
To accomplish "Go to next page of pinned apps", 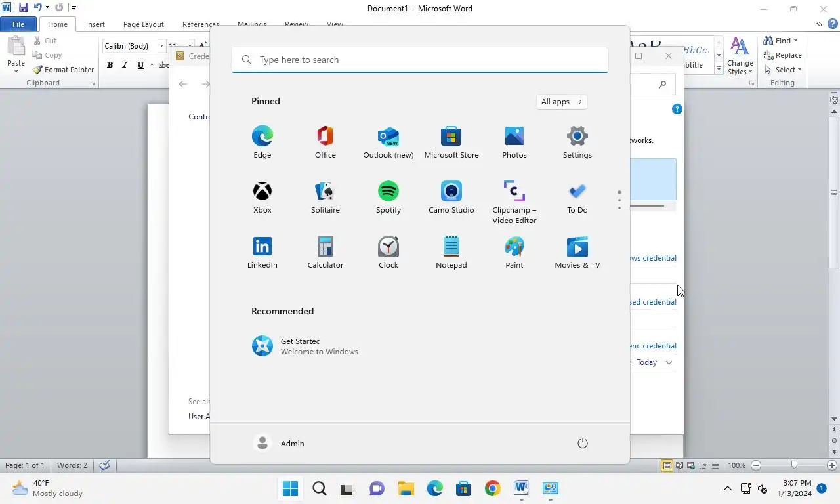I will click(619, 208).
